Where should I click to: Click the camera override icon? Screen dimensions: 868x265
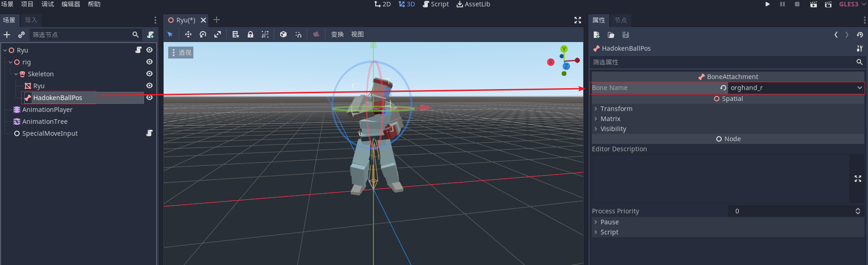(x=316, y=34)
